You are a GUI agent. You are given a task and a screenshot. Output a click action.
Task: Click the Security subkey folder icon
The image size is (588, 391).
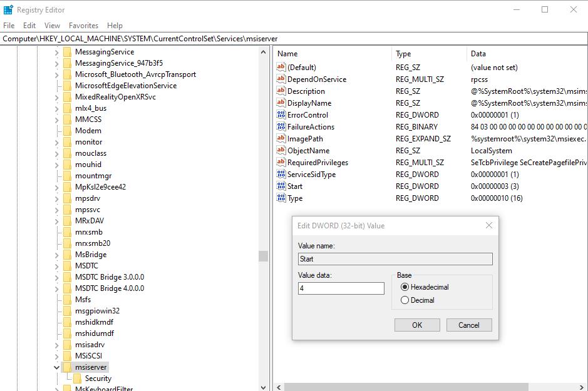coord(77,378)
